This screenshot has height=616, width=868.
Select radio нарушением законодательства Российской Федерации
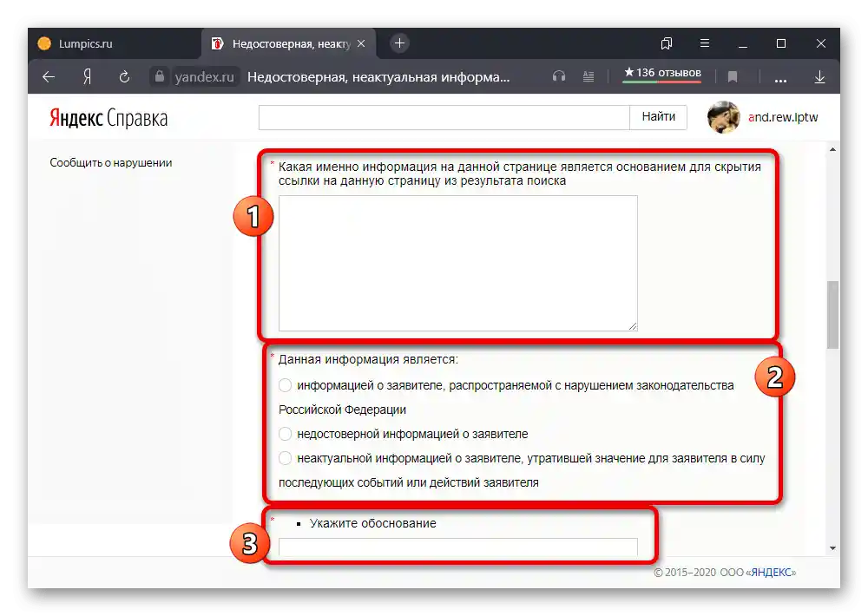click(x=285, y=385)
